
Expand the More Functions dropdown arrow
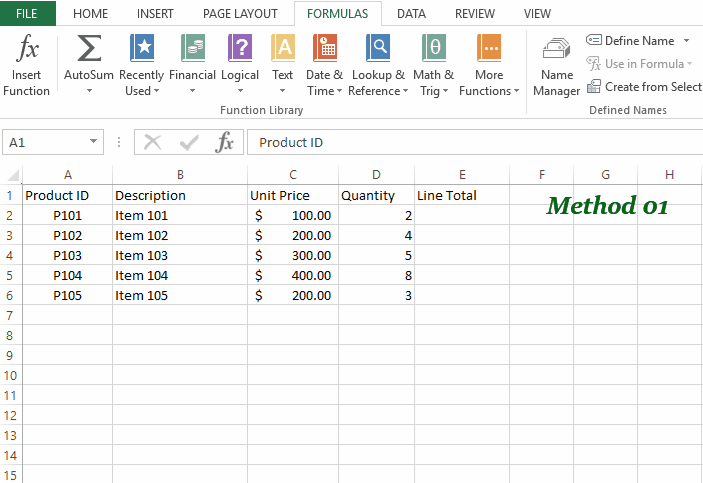coord(516,91)
